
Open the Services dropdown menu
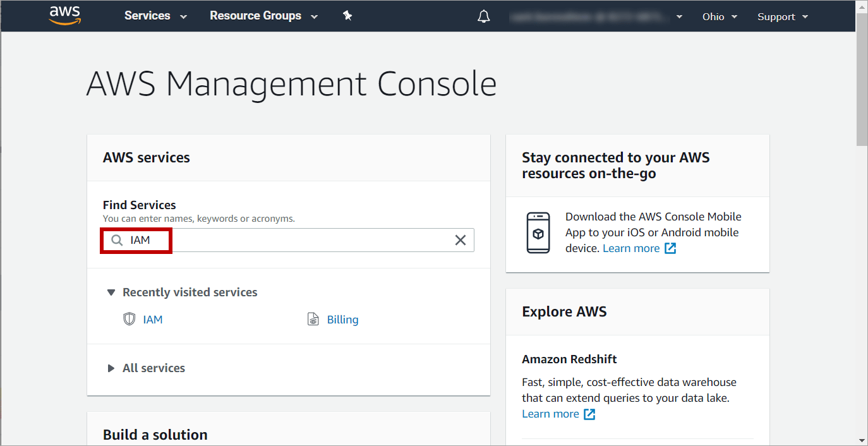(155, 16)
